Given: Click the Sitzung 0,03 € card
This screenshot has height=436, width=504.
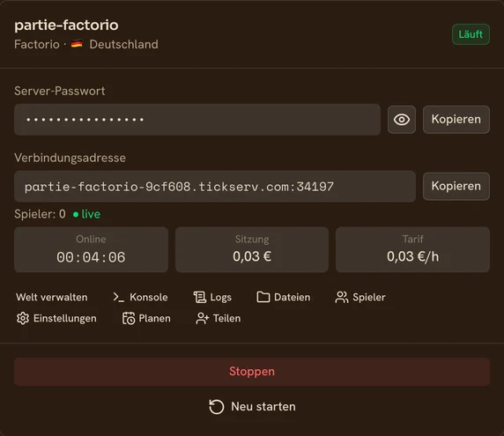Looking at the screenshot, I should [x=252, y=249].
